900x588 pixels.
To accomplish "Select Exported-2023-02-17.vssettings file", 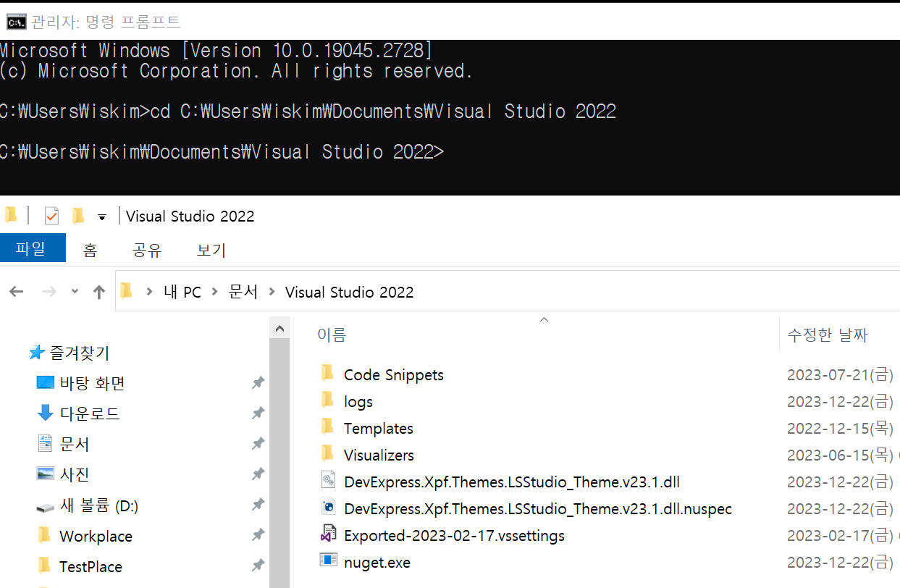I will pos(454,536).
